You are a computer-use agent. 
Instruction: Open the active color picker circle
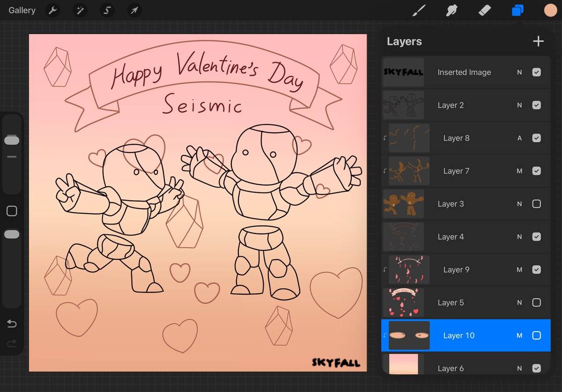coord(550,10)
